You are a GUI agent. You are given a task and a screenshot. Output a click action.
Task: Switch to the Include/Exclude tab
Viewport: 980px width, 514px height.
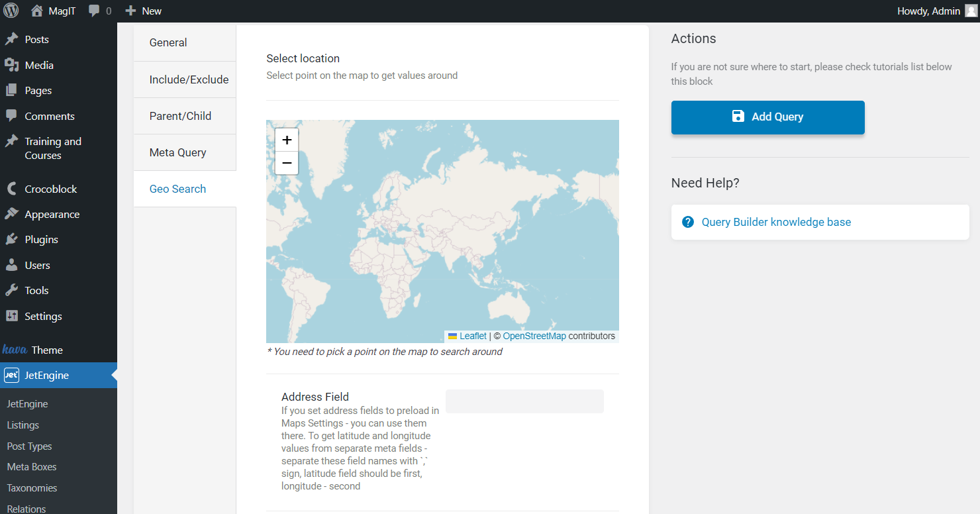point(185,79)
